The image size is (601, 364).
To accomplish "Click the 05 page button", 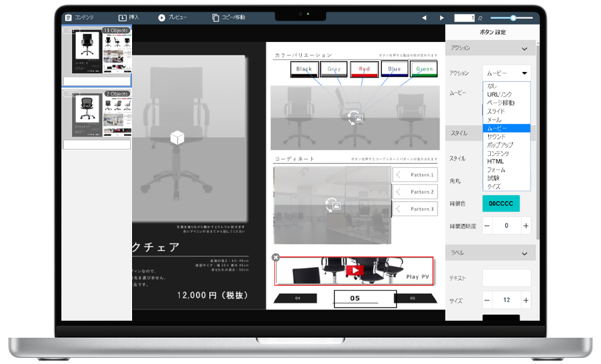I will click(x=365, y=298).
